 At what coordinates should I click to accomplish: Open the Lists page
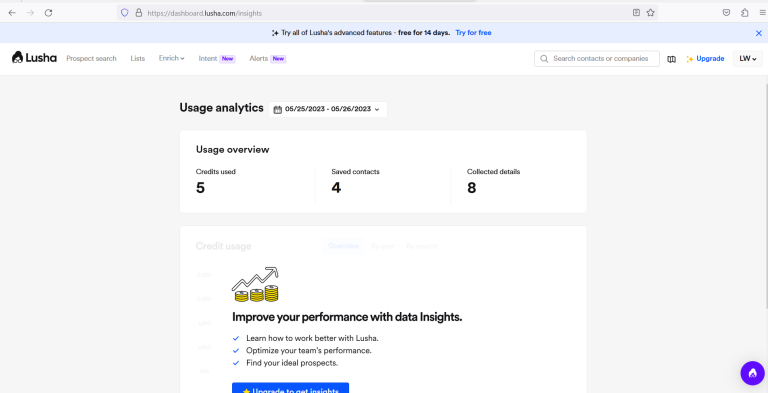(138, 58)
